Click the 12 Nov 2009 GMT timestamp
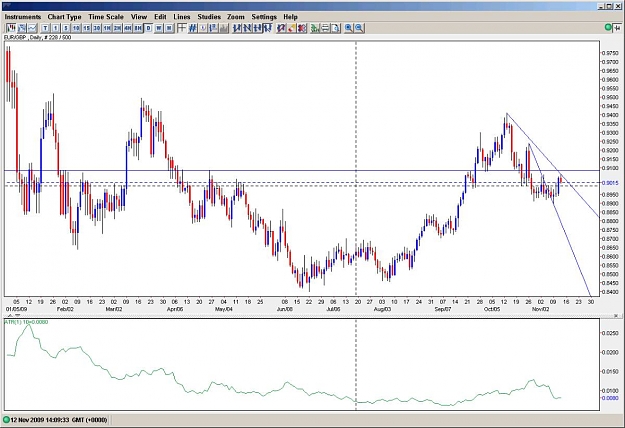This screenshot has height=428, width=625. (59, 420)
